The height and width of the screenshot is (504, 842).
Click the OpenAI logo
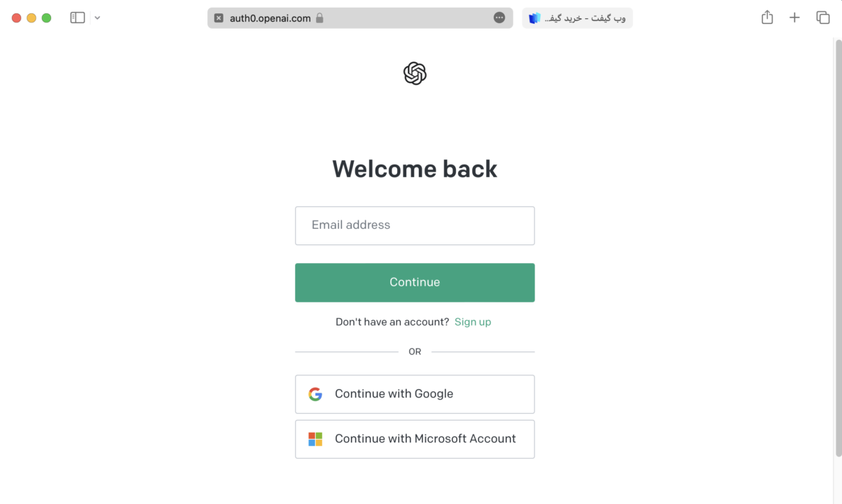[x=415, y=73]
